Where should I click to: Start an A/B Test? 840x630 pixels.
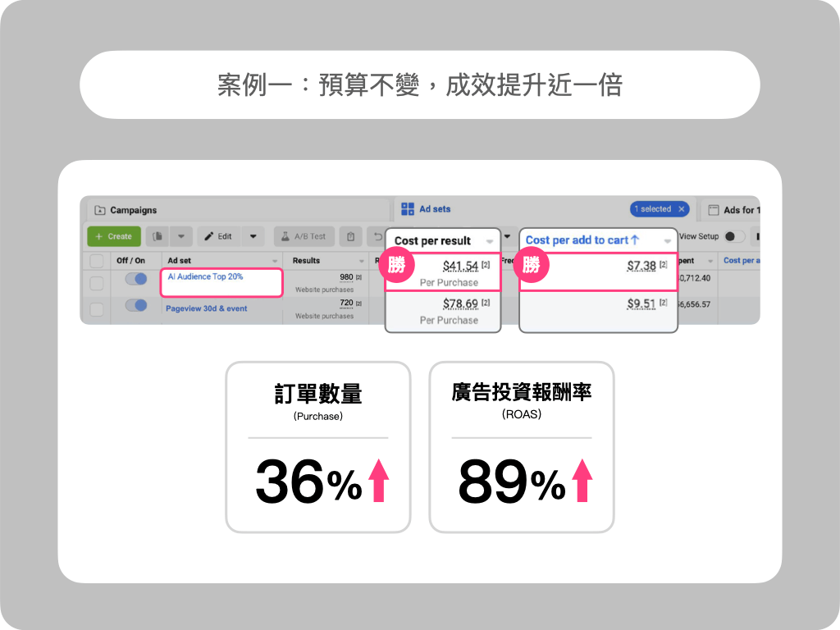[304, 236]
